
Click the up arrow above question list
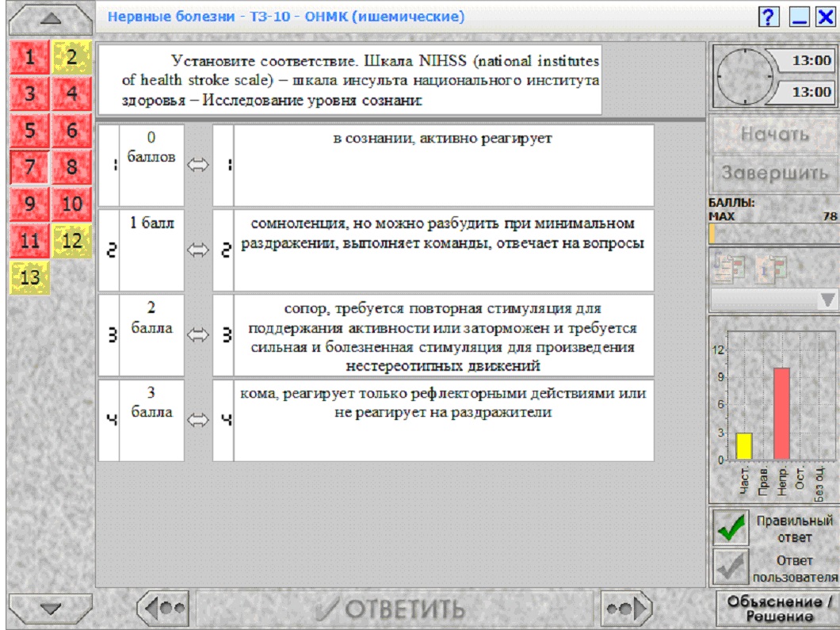[51, 19]
